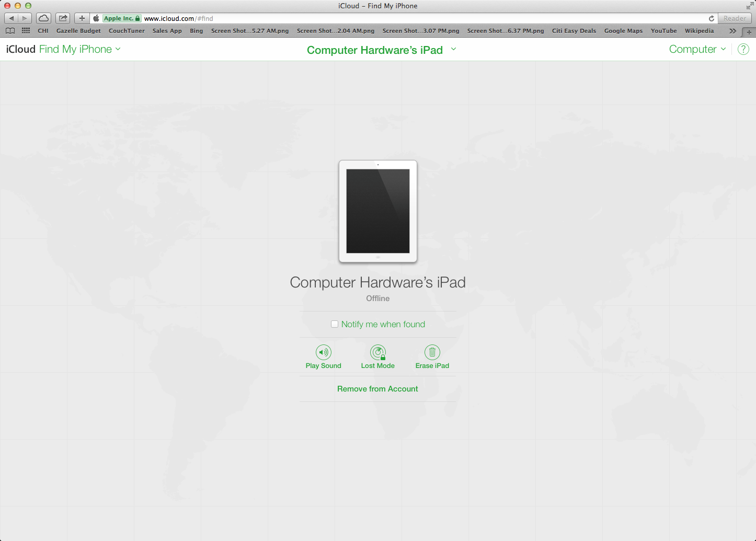The height and width of the screenshot is (541, 756).
Task: Open the CHI bookmark
Action: click(x=43, y=31)
